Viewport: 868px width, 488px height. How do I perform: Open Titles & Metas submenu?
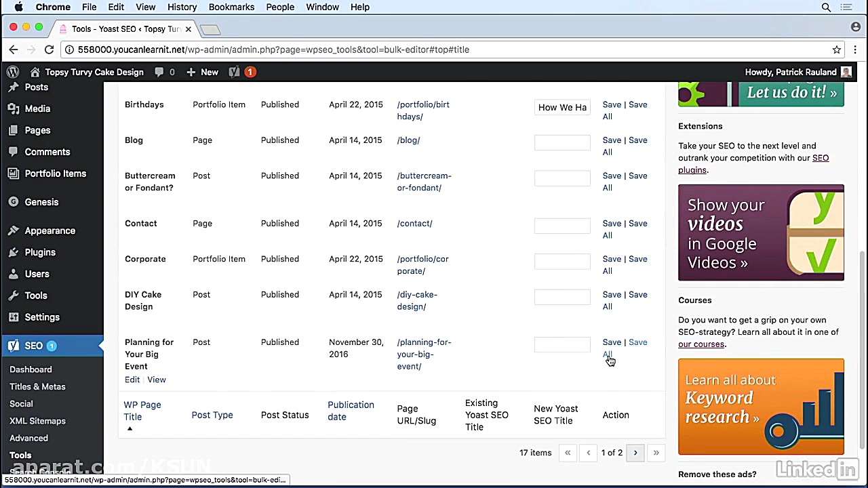pyautogui.click(x=37, y=386)
